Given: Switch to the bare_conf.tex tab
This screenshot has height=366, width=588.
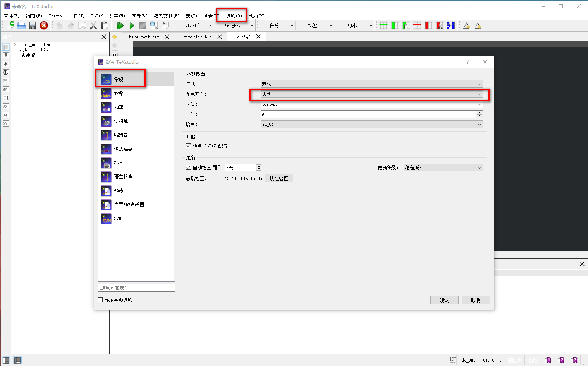Looking at the screenshot, I should (x=144, y=37).
